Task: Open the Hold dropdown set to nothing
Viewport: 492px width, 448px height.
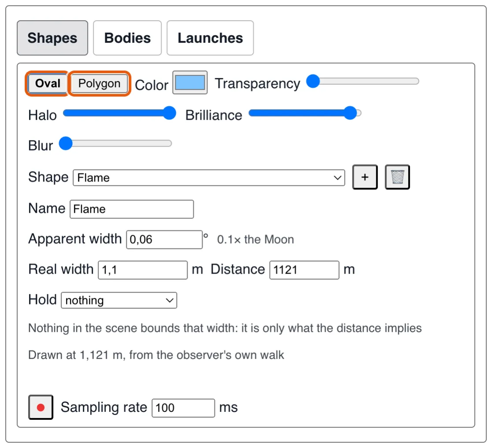Action: point(119,300)
